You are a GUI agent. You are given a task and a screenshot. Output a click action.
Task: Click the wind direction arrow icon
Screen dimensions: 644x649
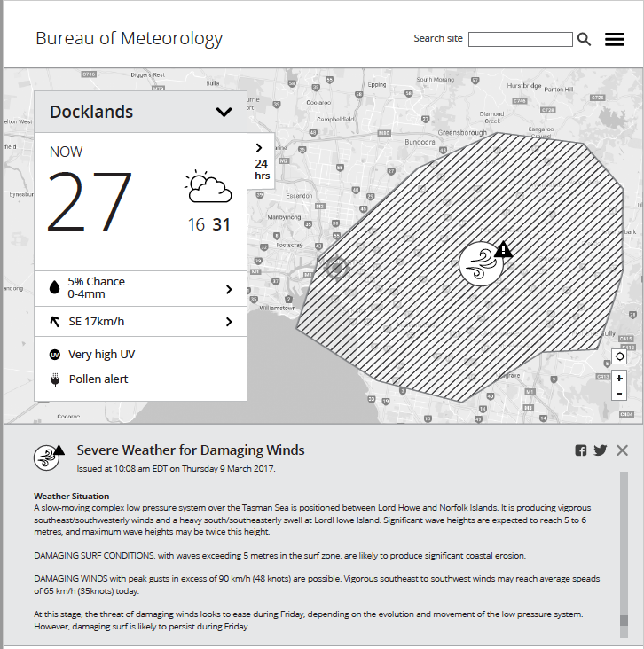54,322
